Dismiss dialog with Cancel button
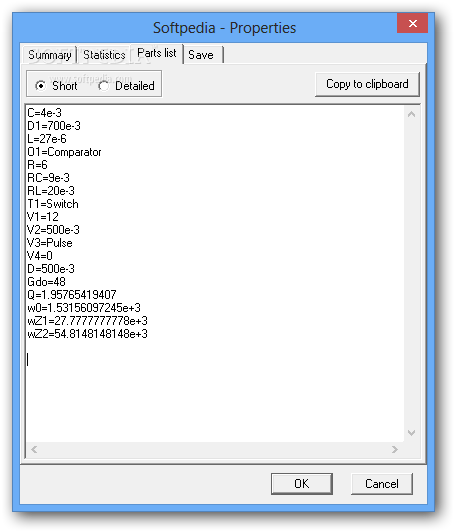 tap(382, 483)
